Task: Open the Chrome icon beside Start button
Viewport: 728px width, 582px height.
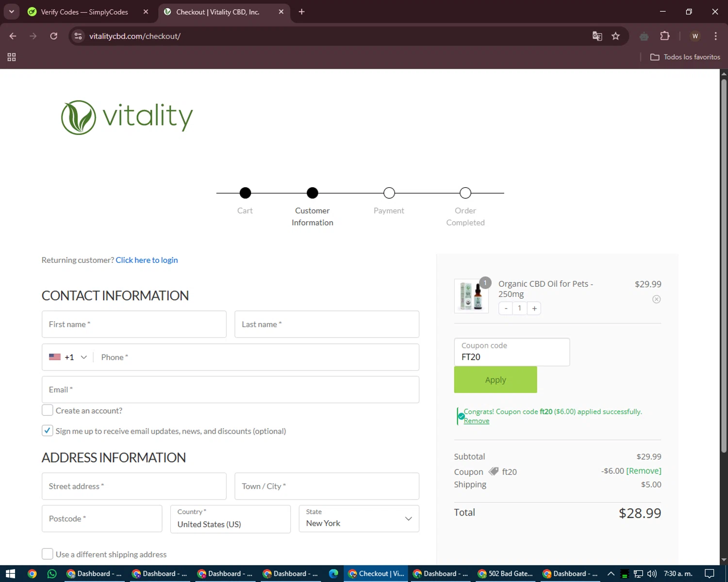Action: pos(32,574)
